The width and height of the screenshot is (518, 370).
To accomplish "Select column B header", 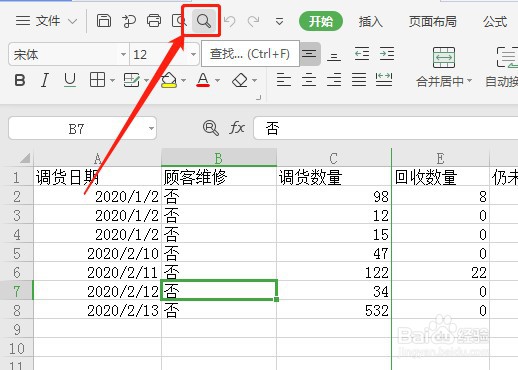I will [x=219, y=158].
